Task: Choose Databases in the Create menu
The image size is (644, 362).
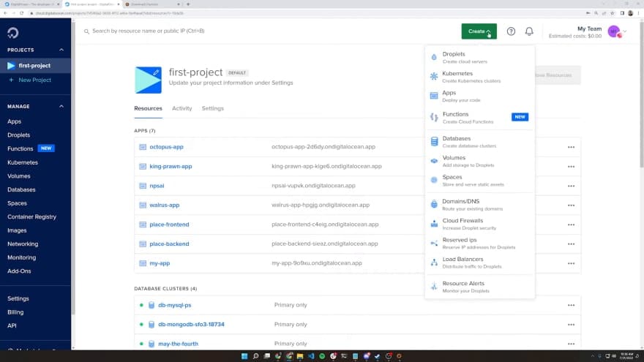Action: pyautogui.click(x=480, y=142)
